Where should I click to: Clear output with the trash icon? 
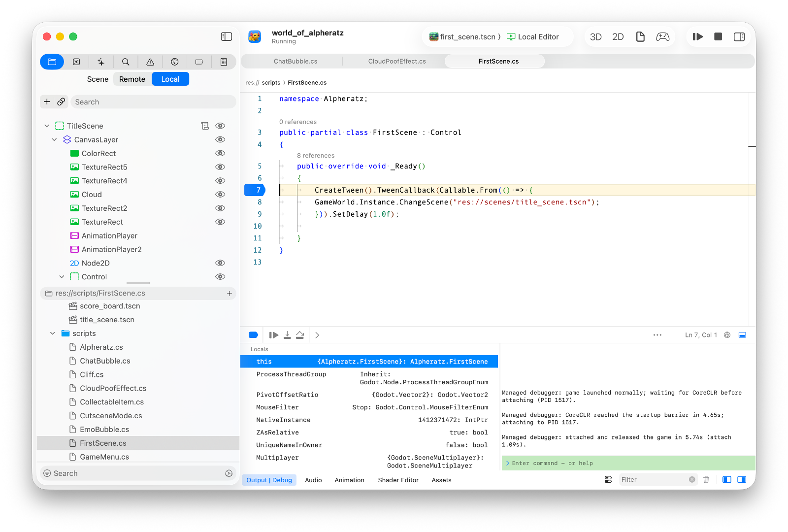click(706, 479)
